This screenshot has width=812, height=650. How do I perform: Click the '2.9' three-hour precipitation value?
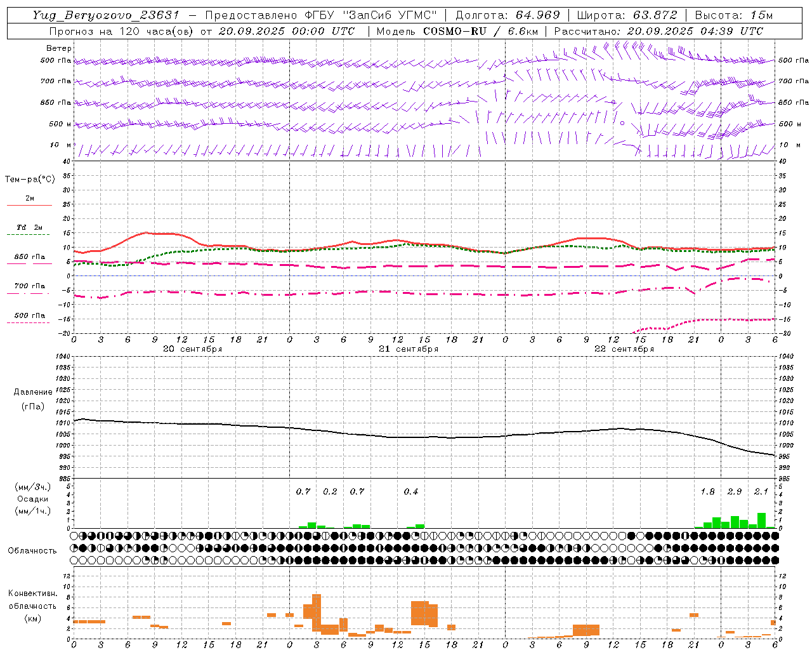(x=734, y=492)
